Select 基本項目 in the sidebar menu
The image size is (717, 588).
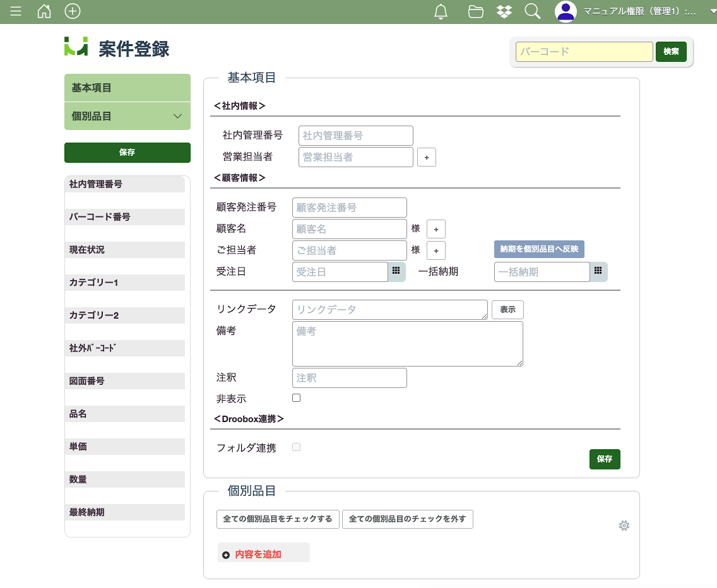tap(127, 88)
